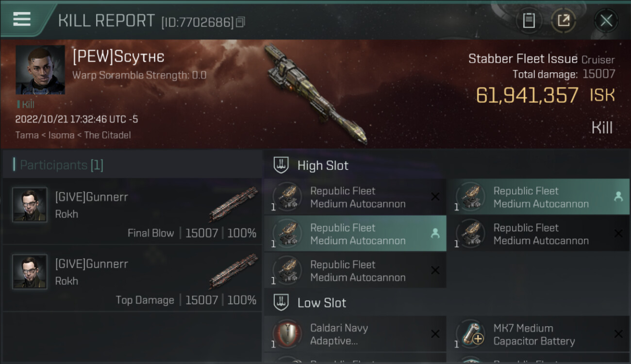
Task: Close the kill report window
Action: coord(606,21)
